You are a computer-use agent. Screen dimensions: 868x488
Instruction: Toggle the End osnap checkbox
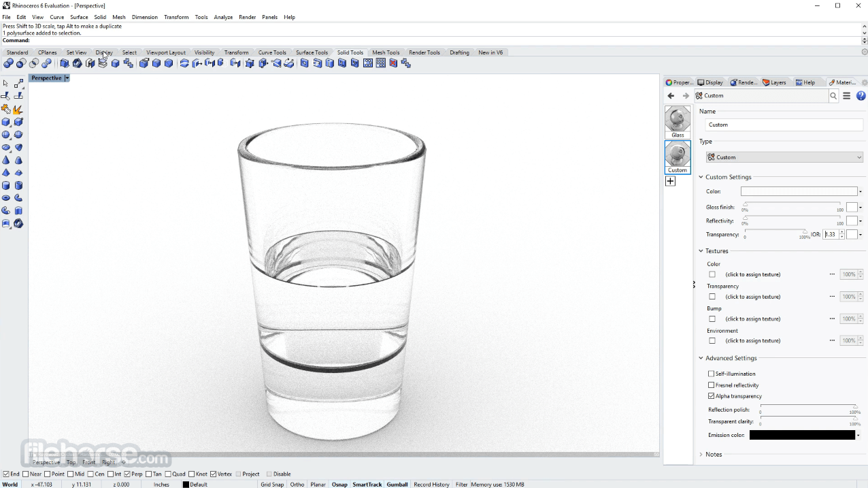point(6,474)
